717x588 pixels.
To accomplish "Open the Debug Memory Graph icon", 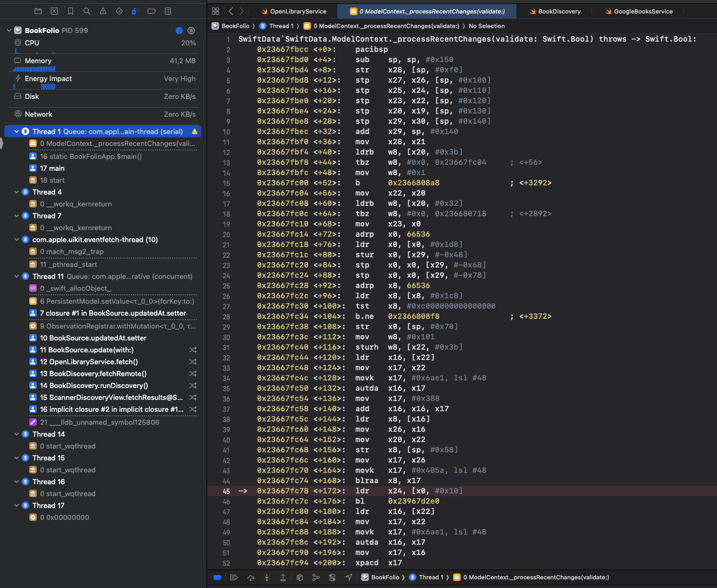I will [x=316, y=577].
